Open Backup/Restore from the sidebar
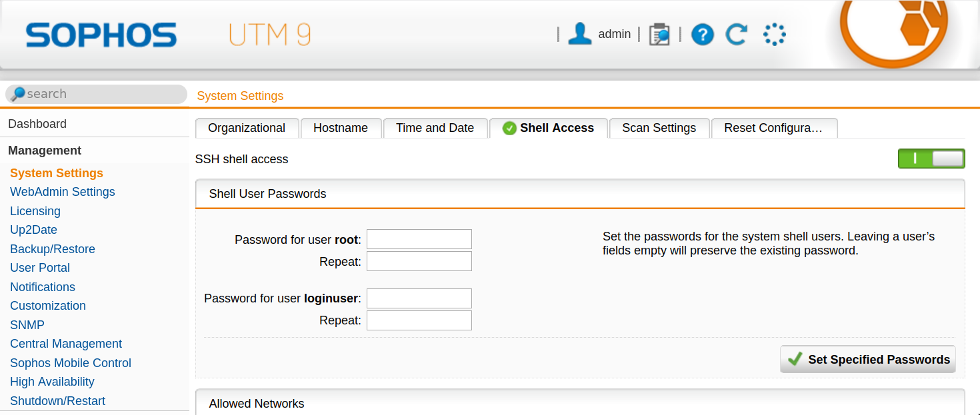 (52, 249)
